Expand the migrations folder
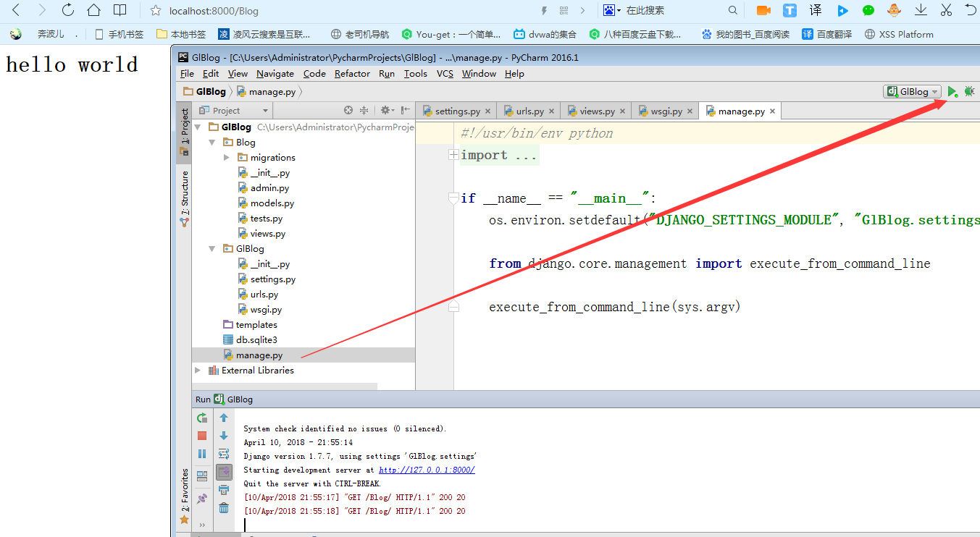 pyautogui.click(x=227, y=158)
